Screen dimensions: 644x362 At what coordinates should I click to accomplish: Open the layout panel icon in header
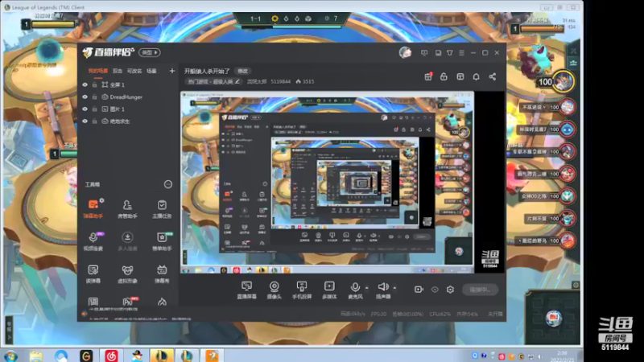pyautogui.click(x=460, y=76)
